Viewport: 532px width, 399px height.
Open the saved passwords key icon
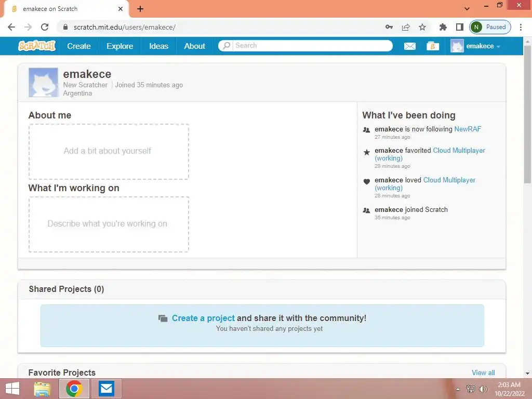(x=389, y=27)
